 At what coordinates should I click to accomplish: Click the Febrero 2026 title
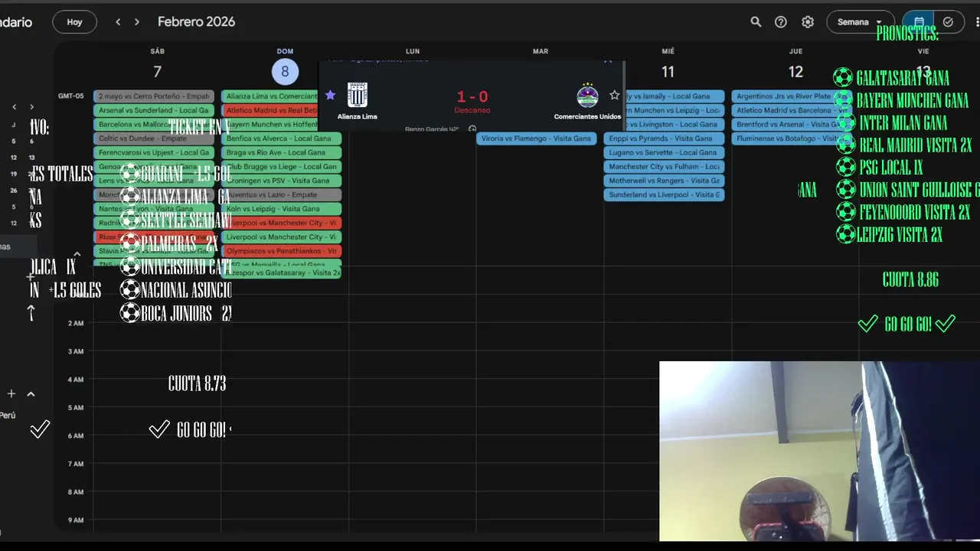196,22
